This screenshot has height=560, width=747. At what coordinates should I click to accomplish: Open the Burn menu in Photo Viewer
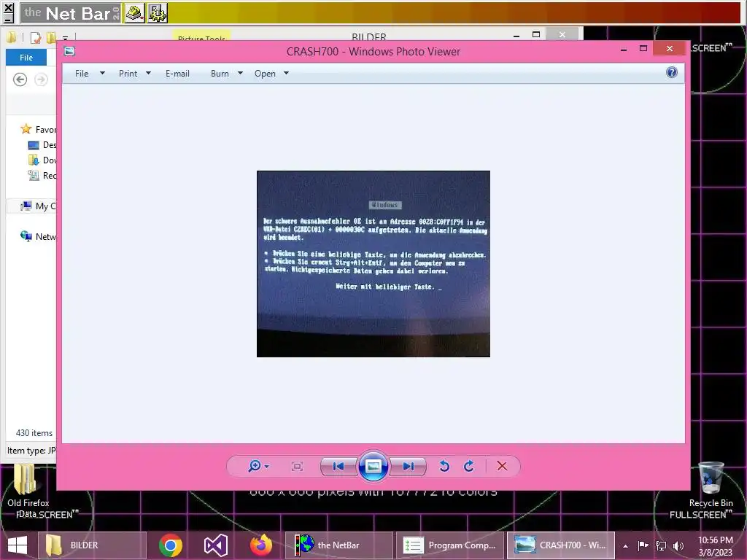tap(220, 74)
